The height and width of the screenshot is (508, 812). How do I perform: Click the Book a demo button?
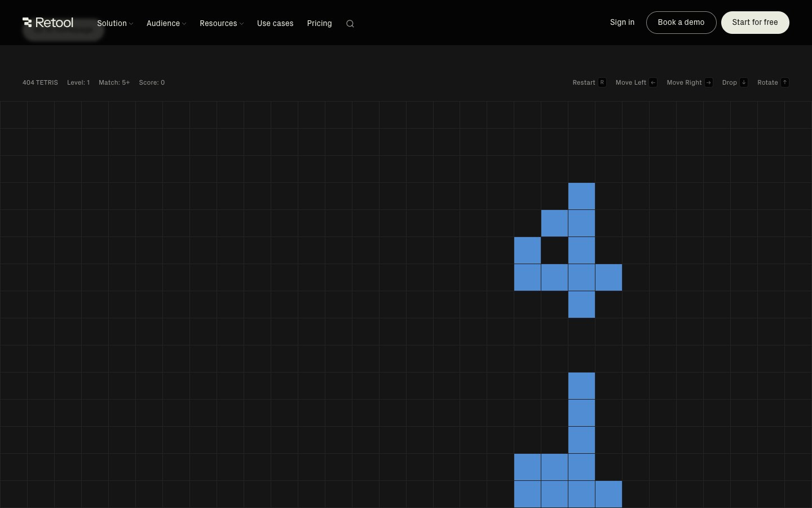(681, 23)
